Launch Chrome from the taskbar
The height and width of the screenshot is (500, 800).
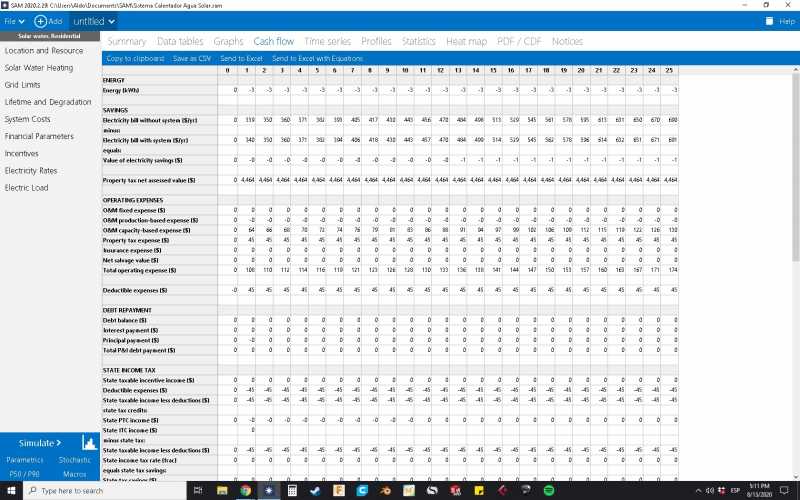[246, 491]
